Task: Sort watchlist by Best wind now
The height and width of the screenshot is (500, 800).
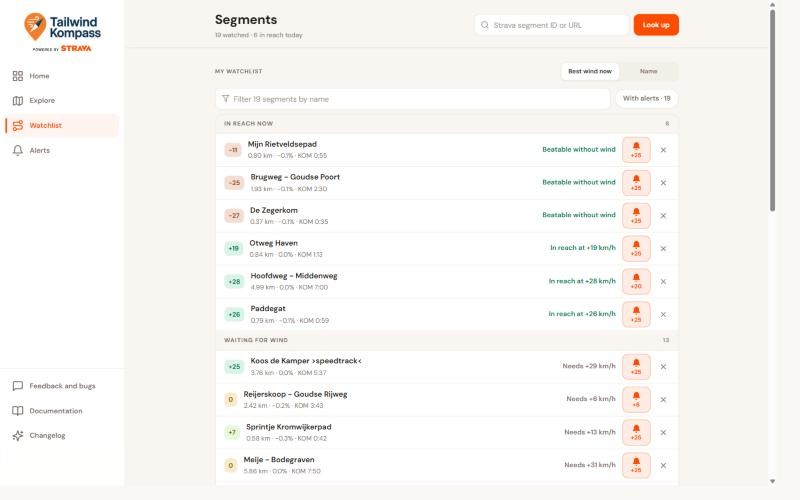Action: click(x=590, y=71)
